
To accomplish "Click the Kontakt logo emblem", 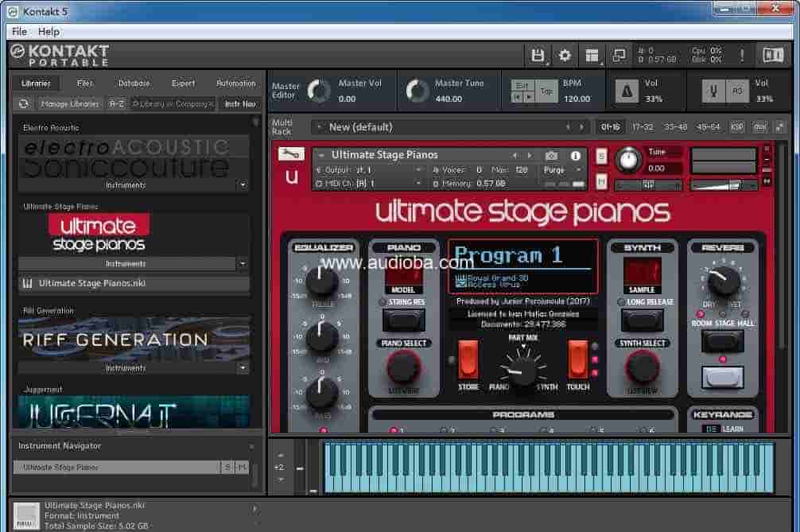I will pyautogui.click(x=17, y=52).
